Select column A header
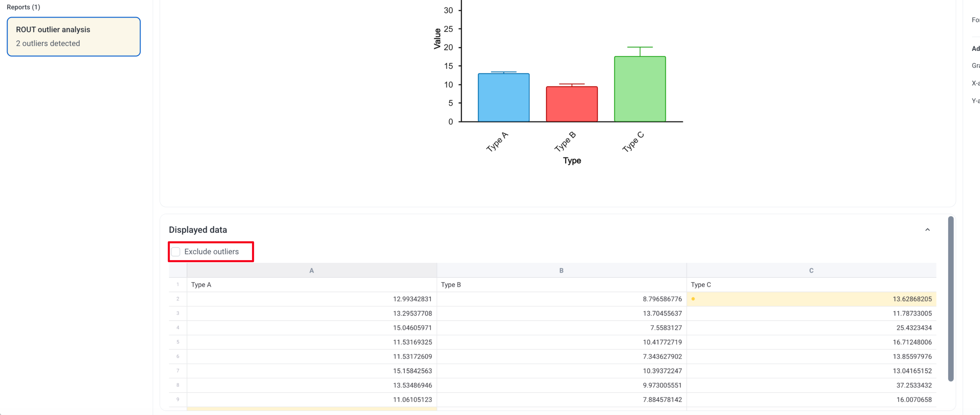This screenshot has width=980, height=415. click(x=312, y=270)
